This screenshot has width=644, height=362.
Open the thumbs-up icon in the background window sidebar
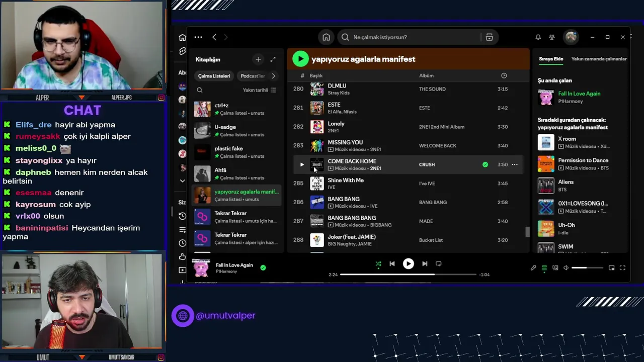coord(182,256)
